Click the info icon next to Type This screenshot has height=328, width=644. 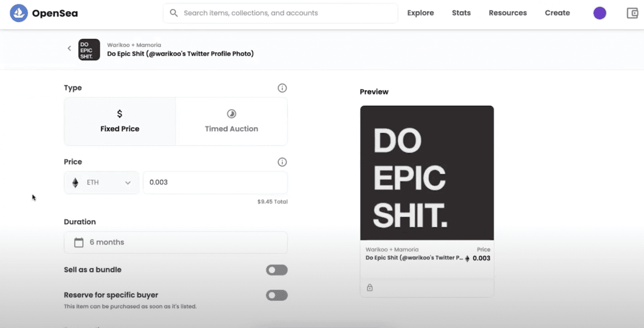[x=282, y=88]
